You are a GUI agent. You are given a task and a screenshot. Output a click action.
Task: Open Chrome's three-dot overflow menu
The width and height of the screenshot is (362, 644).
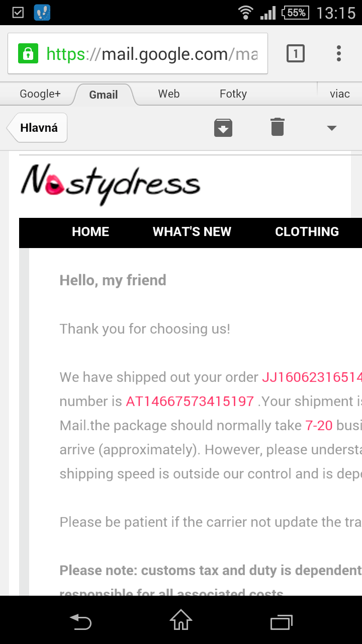339,53
